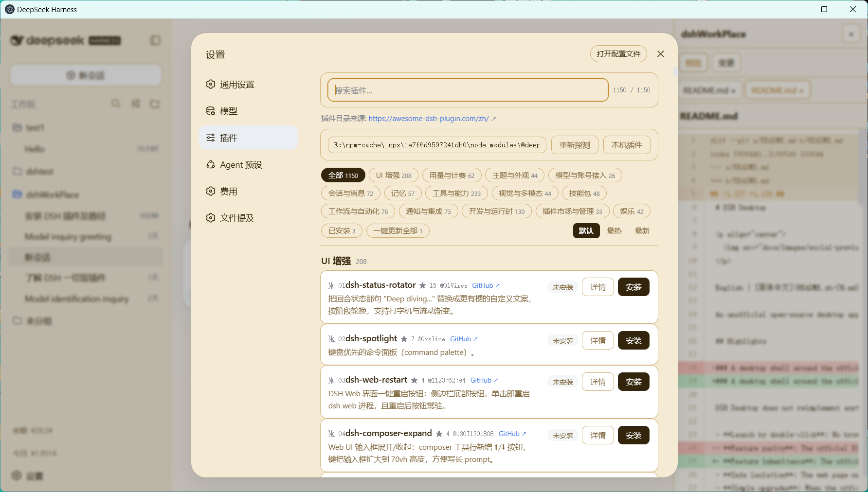Click the star icon beside dsh-web-restart
868x492 pixels.
(x=414, y=380)
